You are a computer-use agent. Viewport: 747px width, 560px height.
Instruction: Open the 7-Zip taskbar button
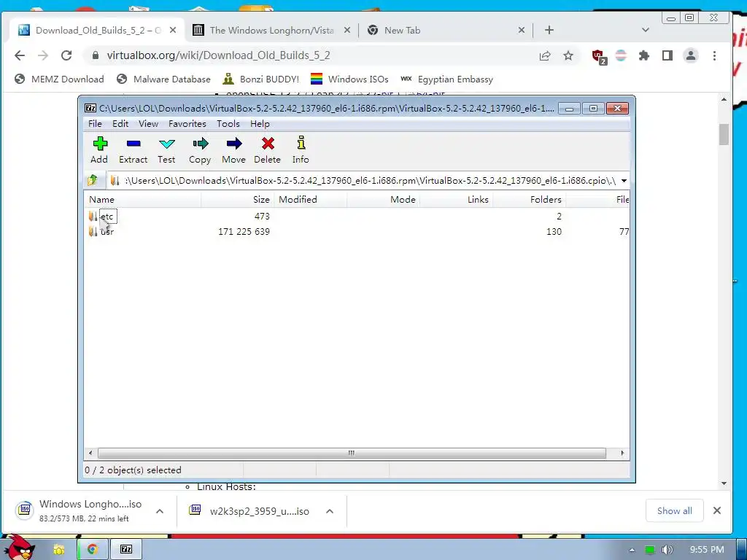(x=126, y=550)
